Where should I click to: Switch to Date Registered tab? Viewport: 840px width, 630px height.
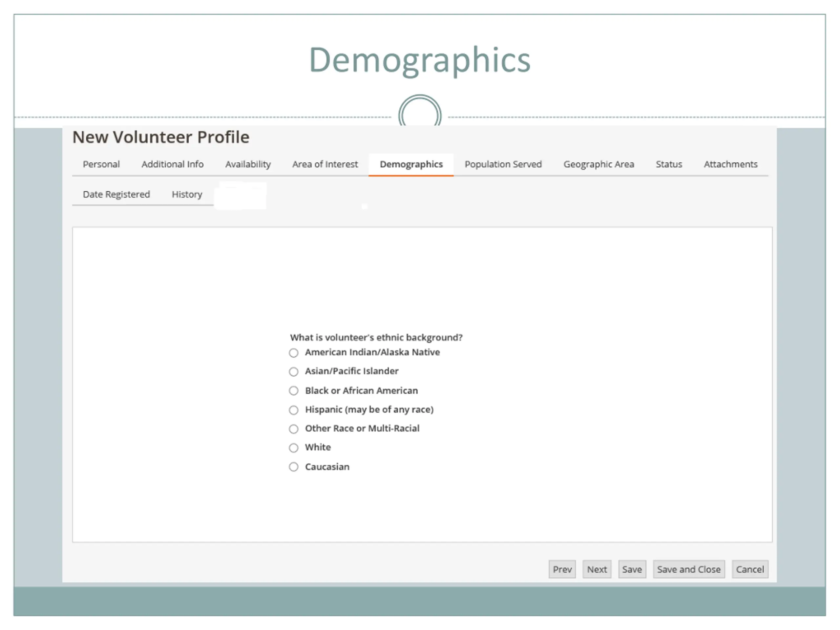pos(116,195)
